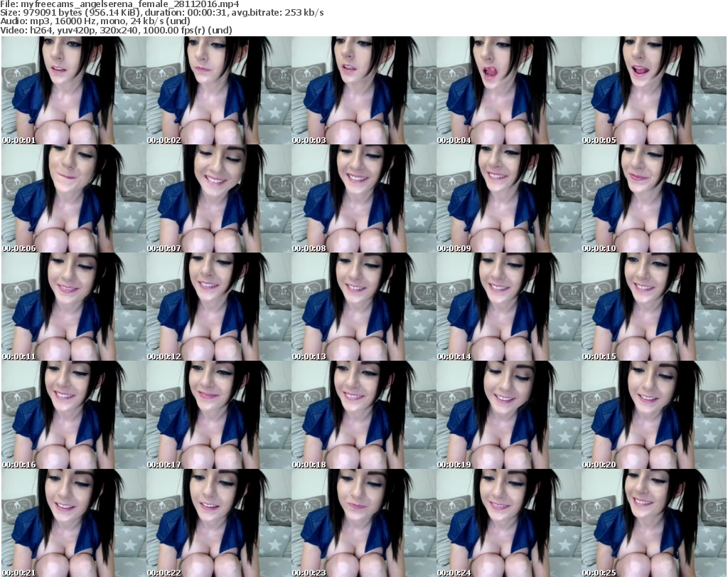Open the thumbnail frame stamped 00:00:16
The height and width of the screenshot is (577, 728).
click(x=74, y=415)
